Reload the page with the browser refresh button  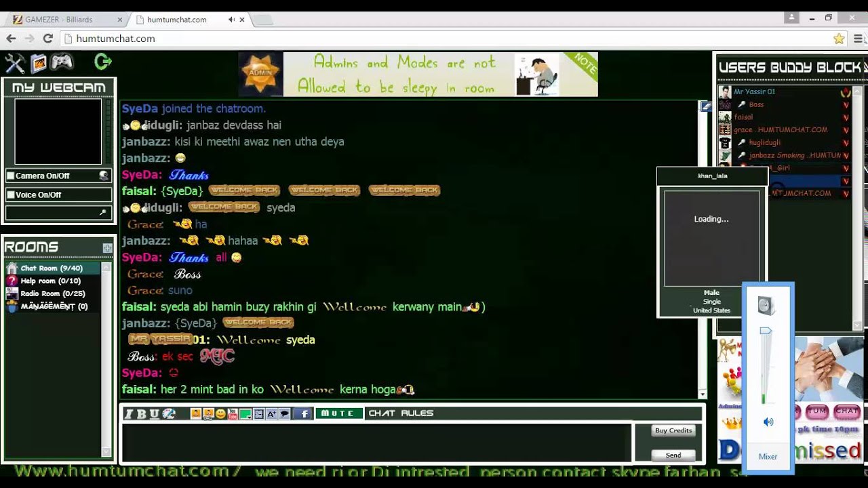coord(47,39)
